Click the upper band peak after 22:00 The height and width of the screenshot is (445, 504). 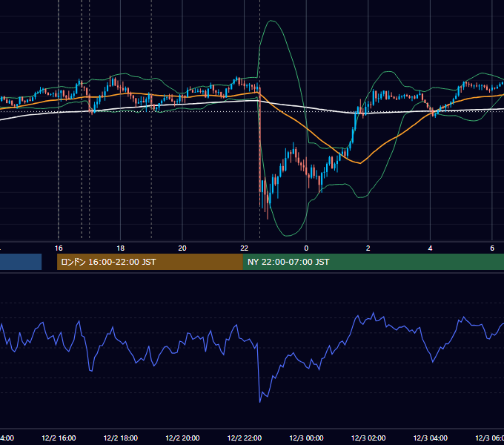[x=272, y=21]
